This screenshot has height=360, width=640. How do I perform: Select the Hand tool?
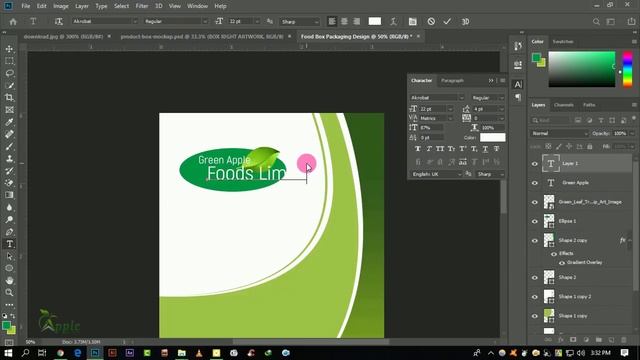click(x=9, y=280)
